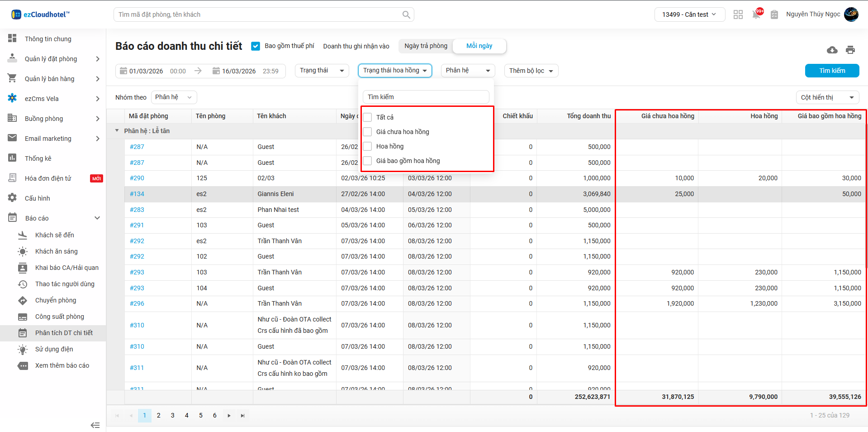Tick the Giá bao gồm hoa hồng checkbox

[368, 161]
